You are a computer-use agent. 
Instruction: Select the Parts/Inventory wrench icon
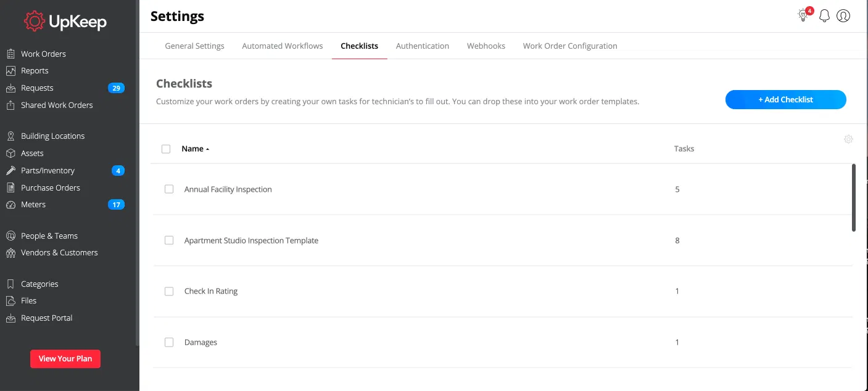tap(10, 170)
